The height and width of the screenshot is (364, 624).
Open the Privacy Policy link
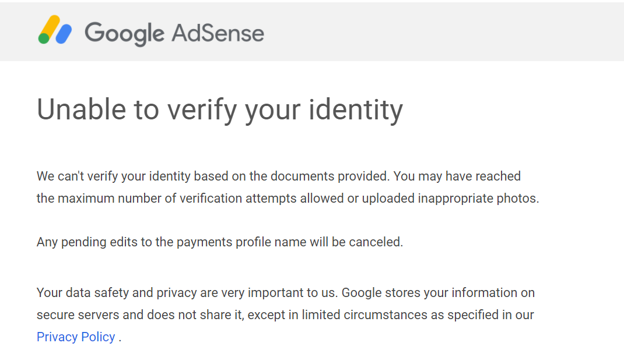pos(76,337)
